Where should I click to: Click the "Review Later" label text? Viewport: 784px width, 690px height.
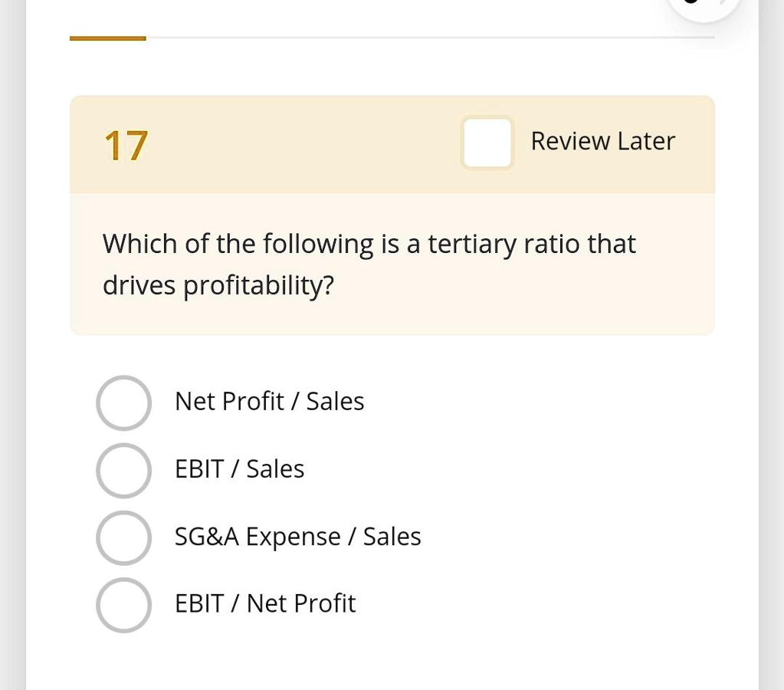[x=602, y=141]
